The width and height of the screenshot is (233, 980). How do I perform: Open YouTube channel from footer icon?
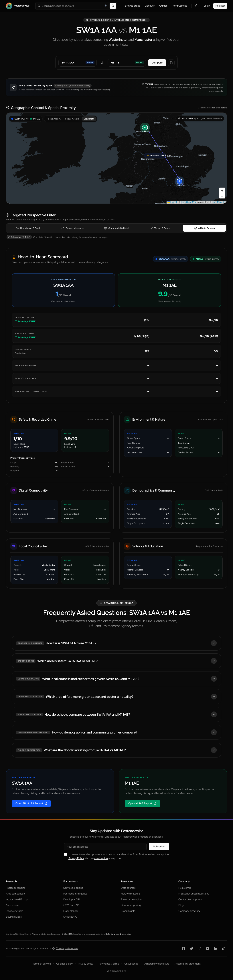coord(208,948)
